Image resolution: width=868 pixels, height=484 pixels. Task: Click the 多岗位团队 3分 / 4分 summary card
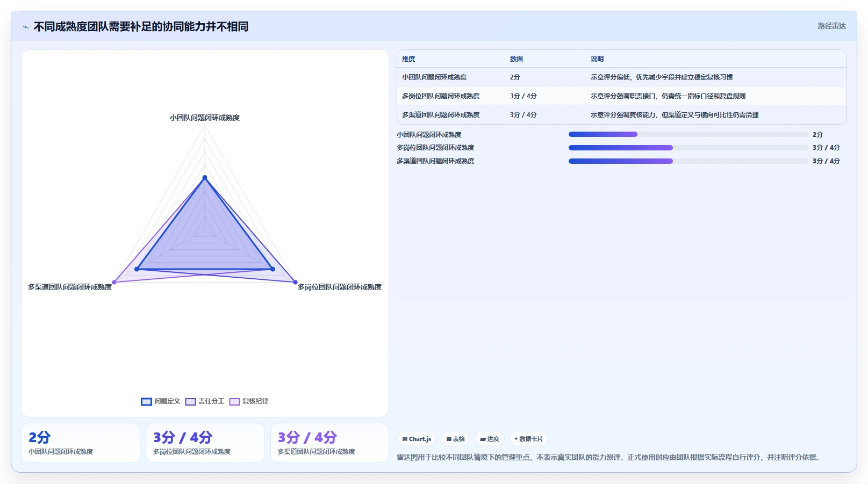[x=205, y=443]
